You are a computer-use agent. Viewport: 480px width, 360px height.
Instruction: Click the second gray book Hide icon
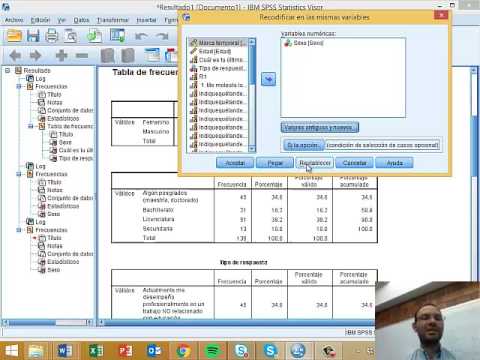(x=128, y=55)
